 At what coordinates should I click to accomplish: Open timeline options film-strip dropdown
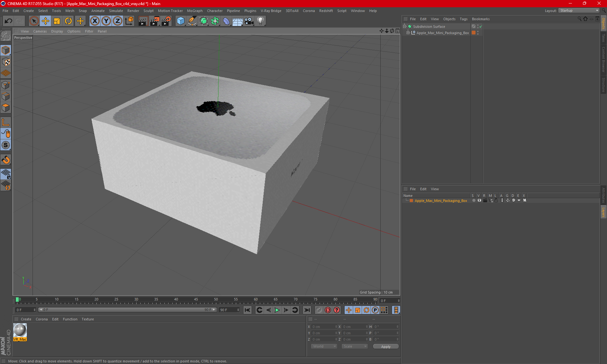tap(396, 310)
